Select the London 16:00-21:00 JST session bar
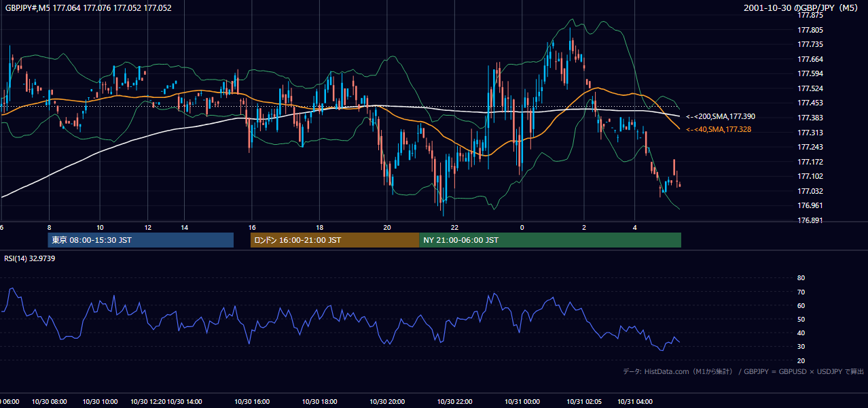Image resolution: width=868 pixels, height=408 pixels. click(x=335, y=240)
